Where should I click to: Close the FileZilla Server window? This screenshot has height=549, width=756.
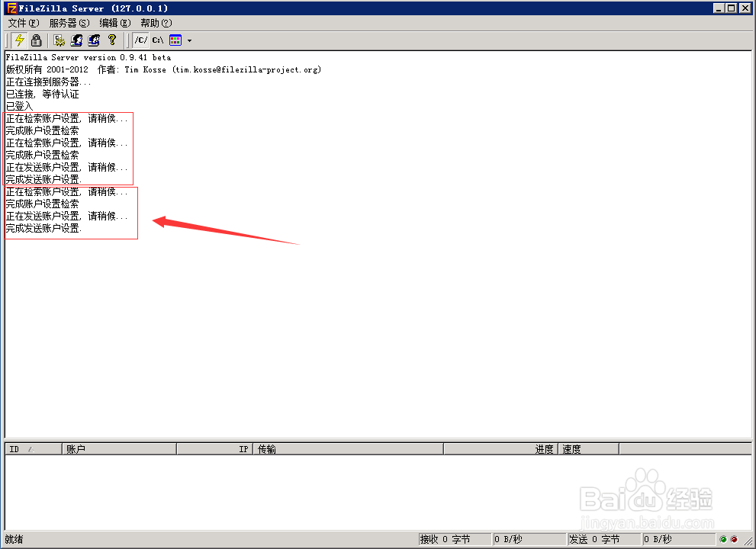pyautogui.click(x=745, y=8)
